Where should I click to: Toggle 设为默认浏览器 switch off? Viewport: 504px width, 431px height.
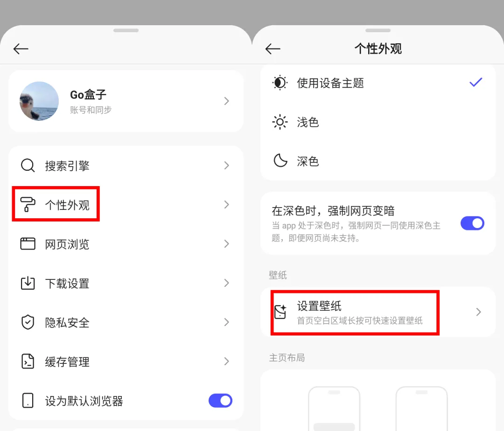pos(220,401)
